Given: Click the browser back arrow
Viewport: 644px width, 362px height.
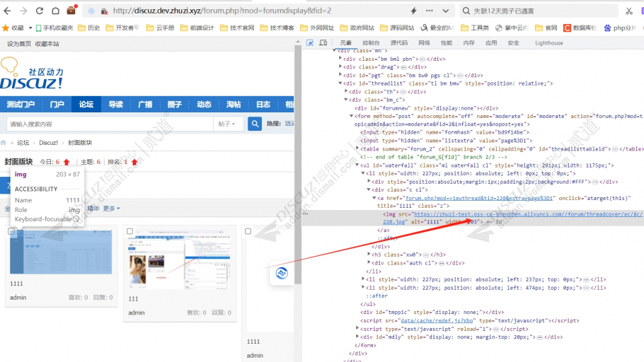Looking at the screenshot, I should coord(8,11).
